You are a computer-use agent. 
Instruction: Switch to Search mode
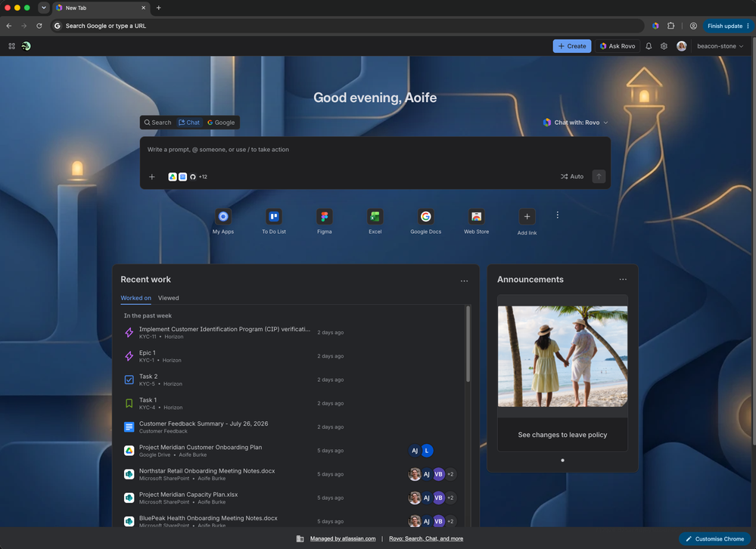(157, 123)
